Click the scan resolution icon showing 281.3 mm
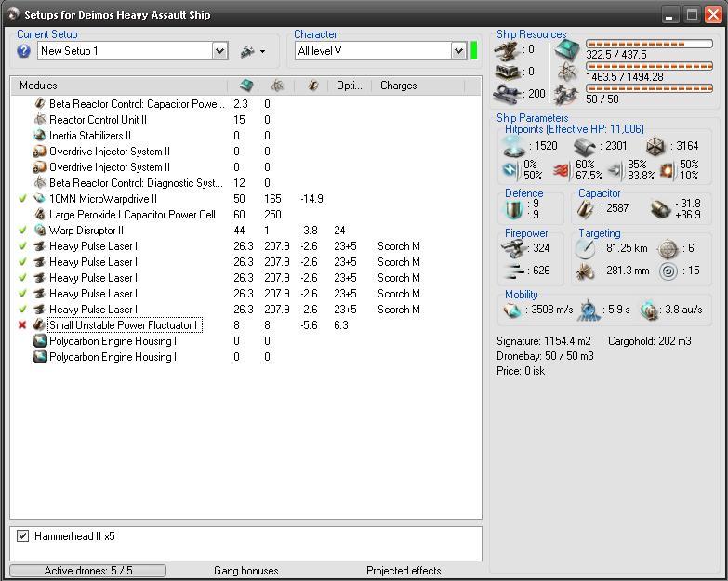This screenshot has width=728, height=581. pyautogui.click(x=585, y=271)
